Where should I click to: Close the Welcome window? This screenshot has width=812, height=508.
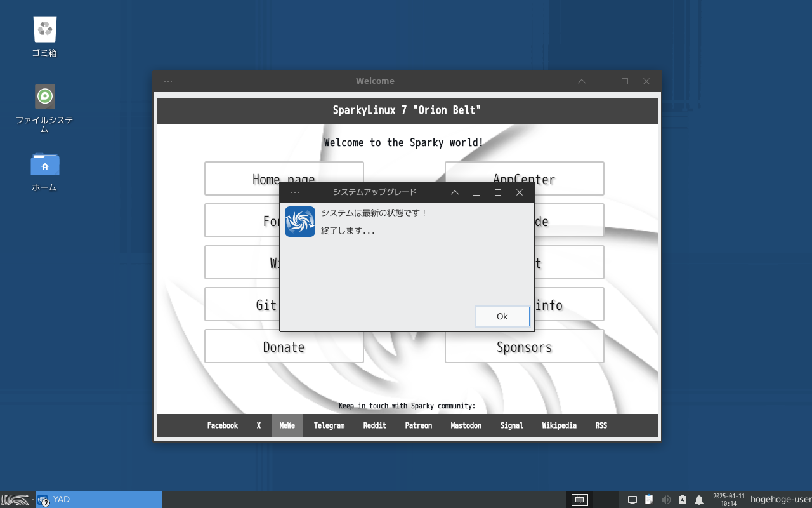click(x=646, y=81)
